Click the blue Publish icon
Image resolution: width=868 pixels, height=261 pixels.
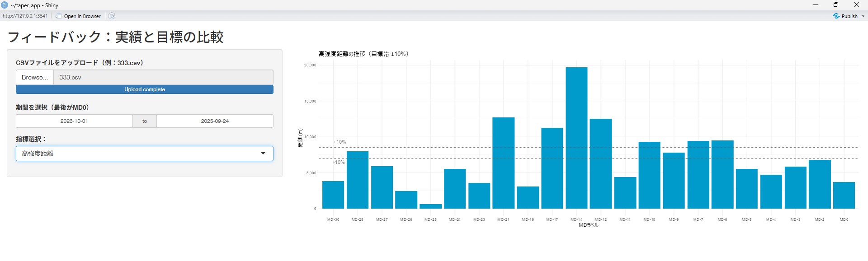[x=836, y=16]
